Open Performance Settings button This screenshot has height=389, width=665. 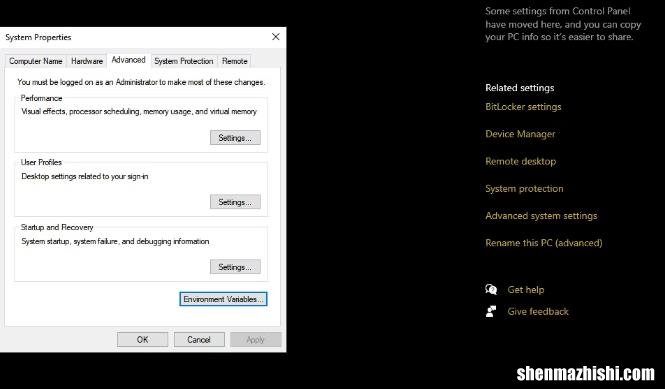click(x=235, y=138)
